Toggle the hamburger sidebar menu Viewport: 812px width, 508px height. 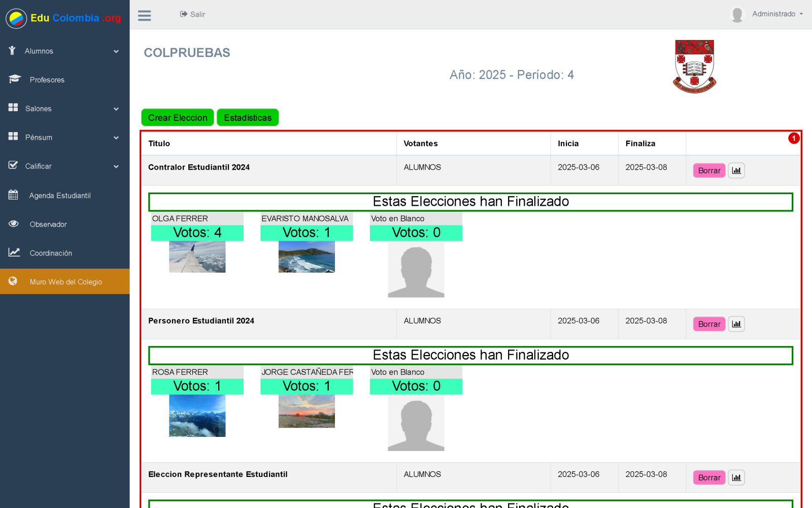pos(145,15)
